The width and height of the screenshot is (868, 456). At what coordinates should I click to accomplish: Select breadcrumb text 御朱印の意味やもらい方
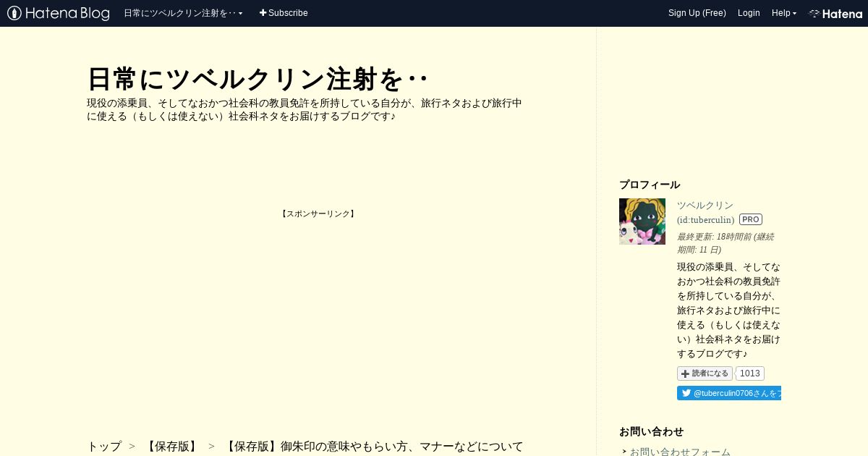344,446
